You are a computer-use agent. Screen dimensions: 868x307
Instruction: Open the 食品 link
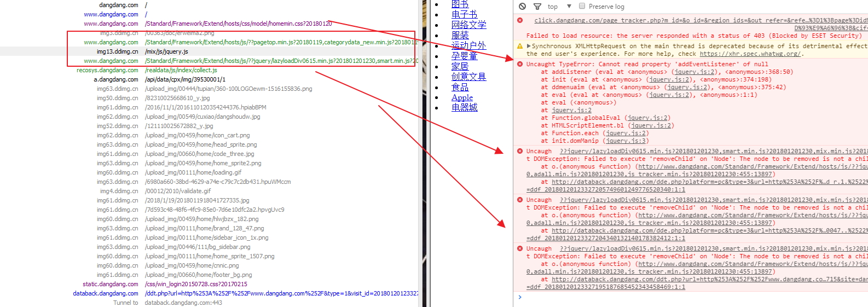(x=460, y=87)
